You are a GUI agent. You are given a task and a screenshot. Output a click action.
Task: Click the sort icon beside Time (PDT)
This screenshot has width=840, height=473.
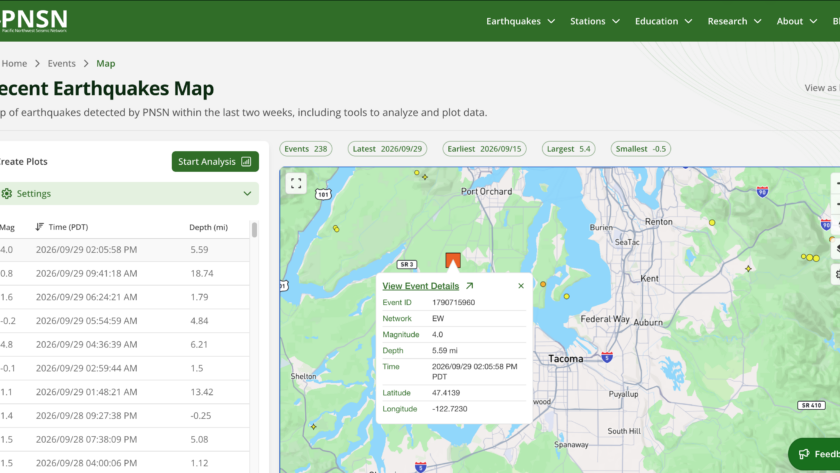39,227
